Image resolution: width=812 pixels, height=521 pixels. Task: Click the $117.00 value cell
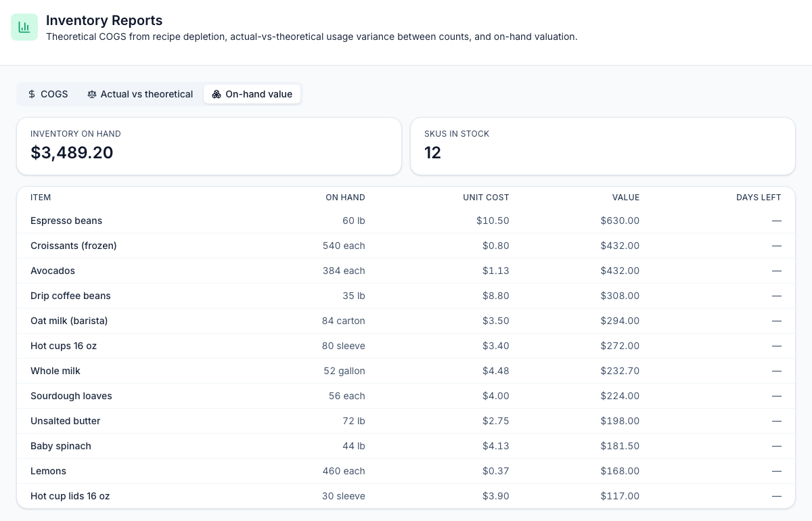620,496
